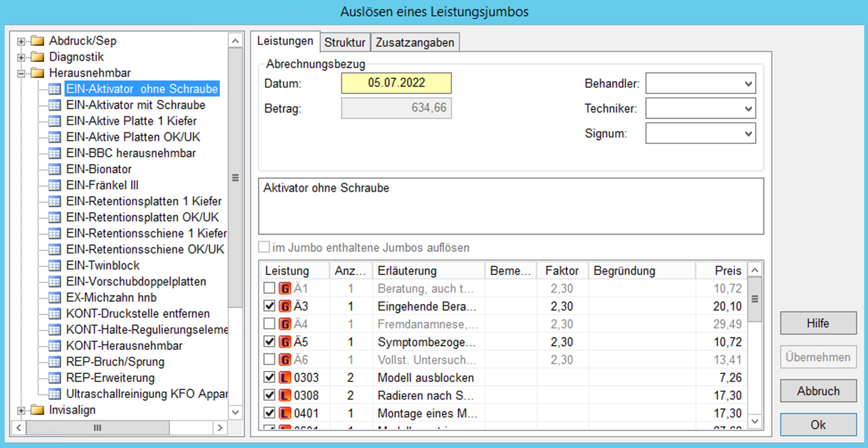Click the orange G icon for Ä3
The height and width of the screenshot is (448, 868).
(285, 306)
